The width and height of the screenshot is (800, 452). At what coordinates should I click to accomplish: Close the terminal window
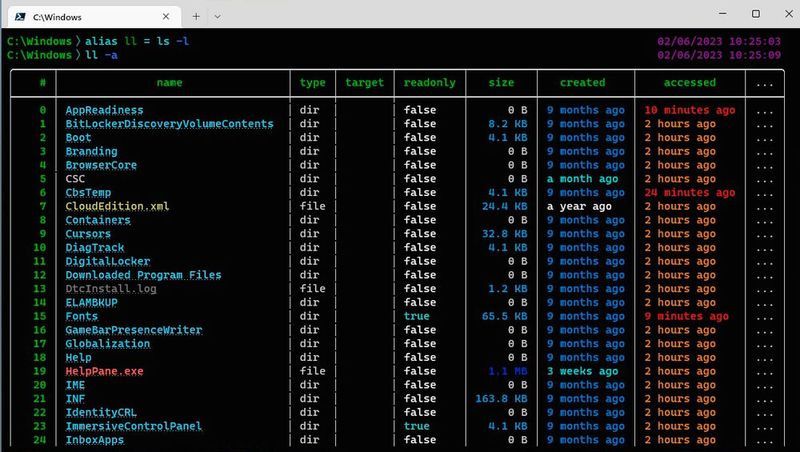[x=789, y=14]
